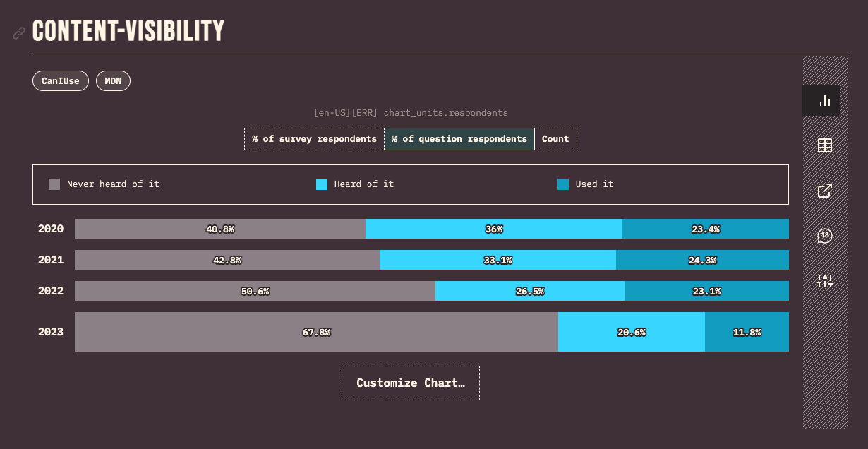This screenshot has width=868, height=449.
Task: Click the anchor link icon beside the heading
Action: [x=18, y=33]
